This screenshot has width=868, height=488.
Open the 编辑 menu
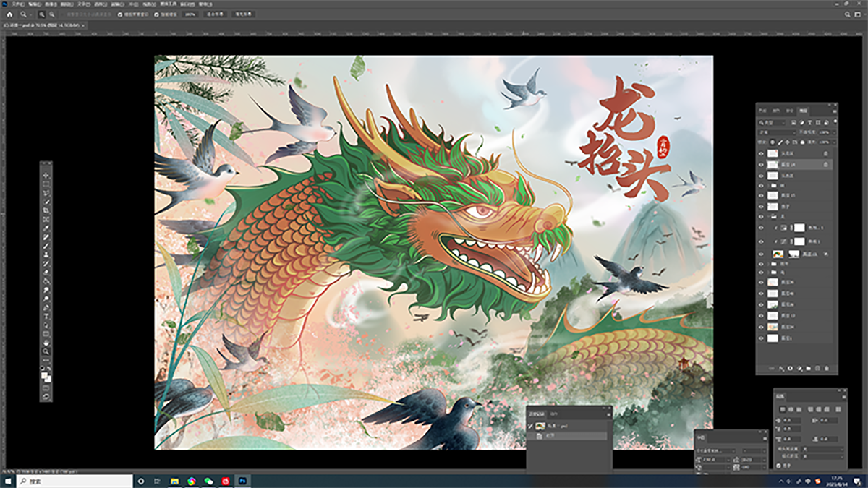point(33,4)
